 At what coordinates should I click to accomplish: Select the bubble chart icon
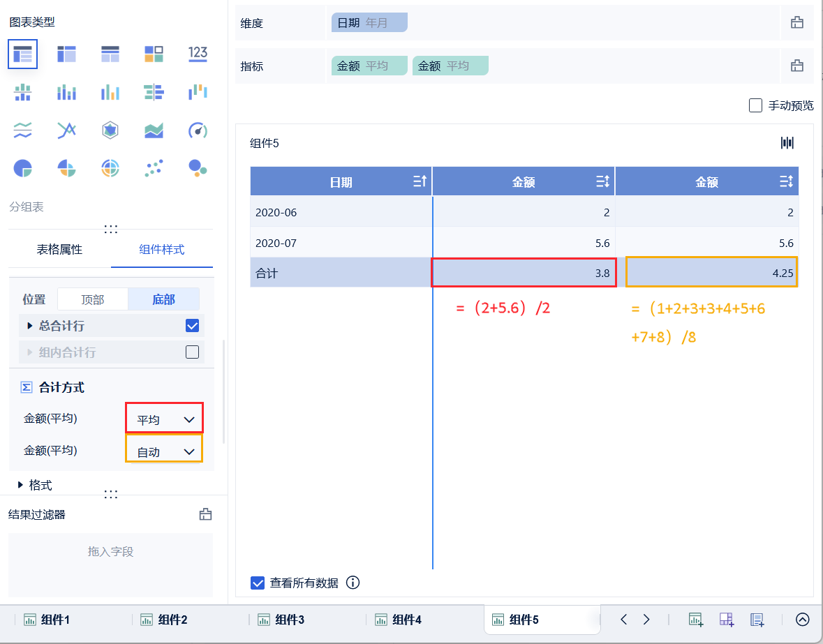pos(198,168)
